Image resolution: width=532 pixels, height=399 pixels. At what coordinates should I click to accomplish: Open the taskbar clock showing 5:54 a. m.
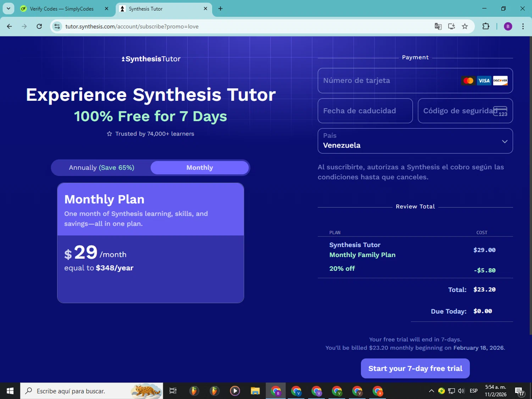pyautogui.click(x=496, y=391)
